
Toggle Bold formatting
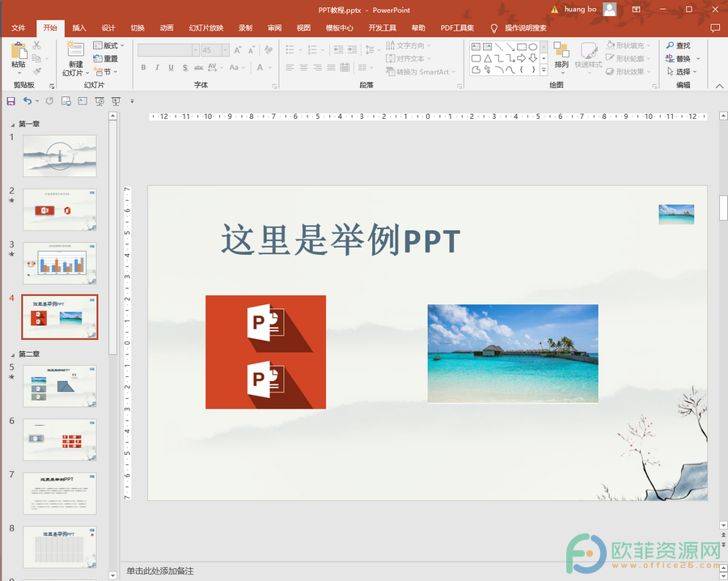point(143,67)
